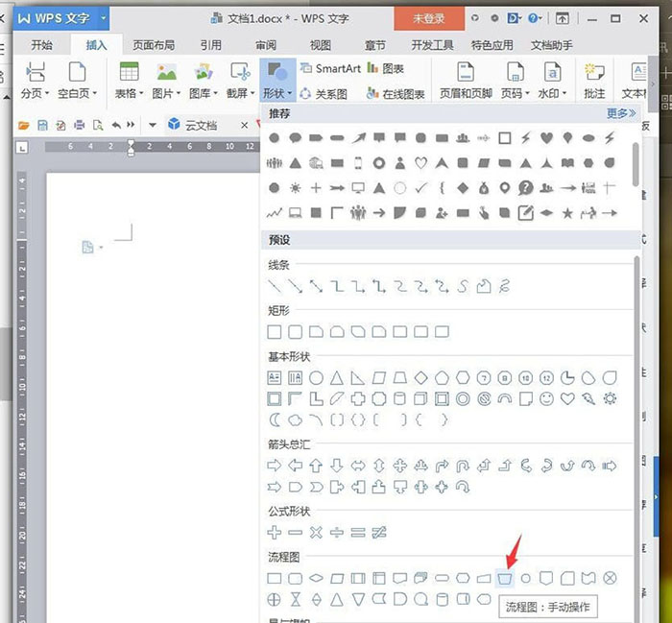Insert an online chart (在线图表)
The image size is (672, 623).
coord(396,93)
